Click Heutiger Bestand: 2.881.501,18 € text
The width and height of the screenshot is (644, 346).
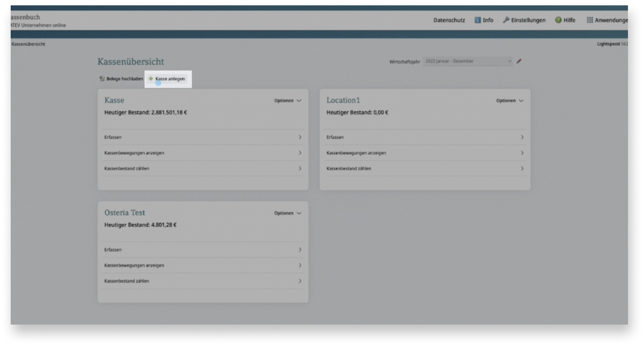tap(145, 112)
